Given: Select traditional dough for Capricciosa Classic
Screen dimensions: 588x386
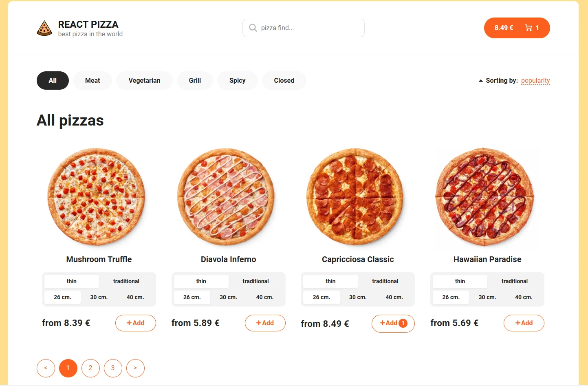Looking at the screenshot, I should (x=385, y=281).
